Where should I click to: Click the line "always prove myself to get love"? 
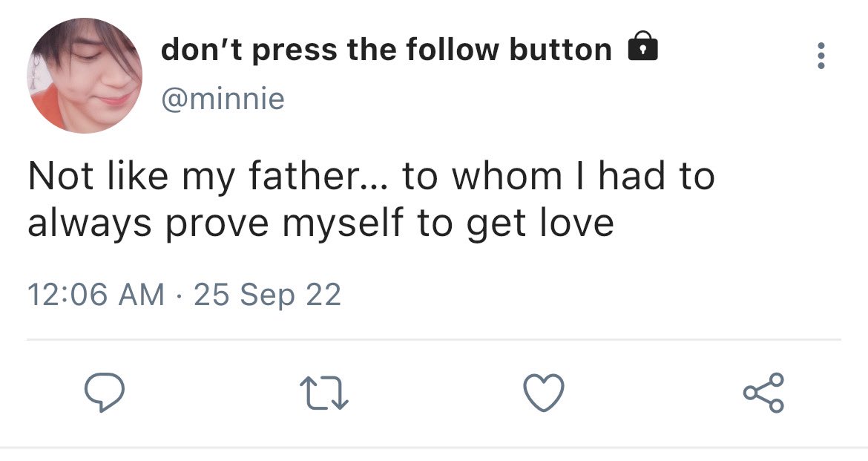tap(320, 223)
